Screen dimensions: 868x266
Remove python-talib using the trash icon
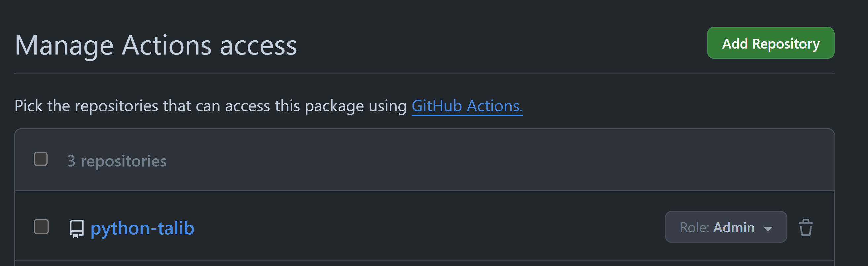click(806, 228)
